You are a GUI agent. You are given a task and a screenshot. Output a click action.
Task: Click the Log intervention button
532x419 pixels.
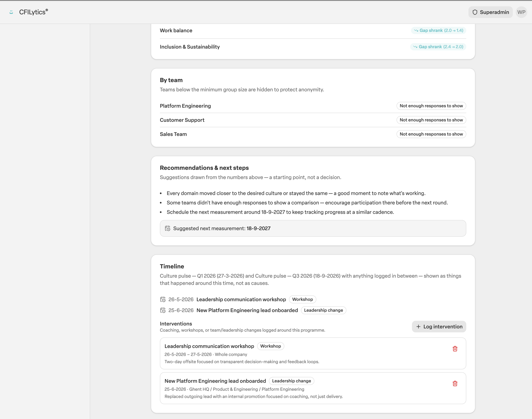click(x=439, y=327)
